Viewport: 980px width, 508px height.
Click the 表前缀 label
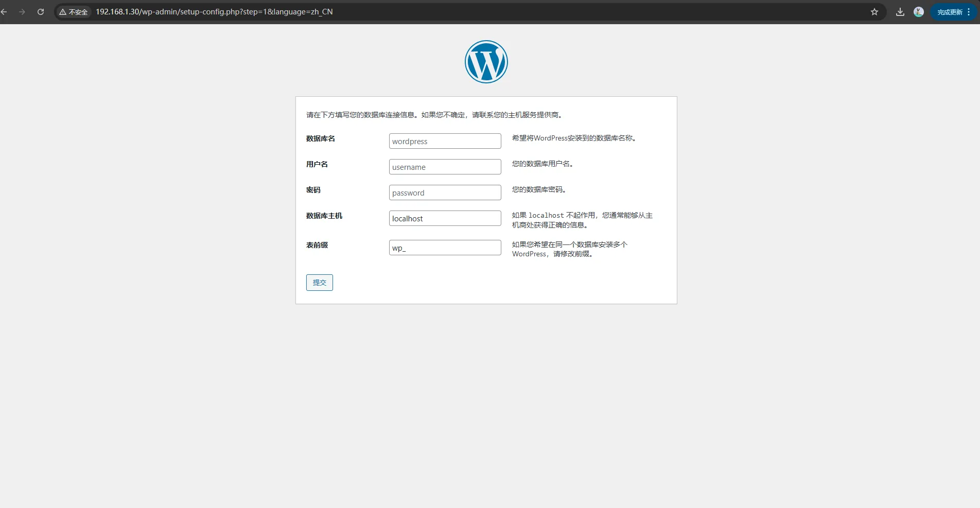(x=317, y=245)
